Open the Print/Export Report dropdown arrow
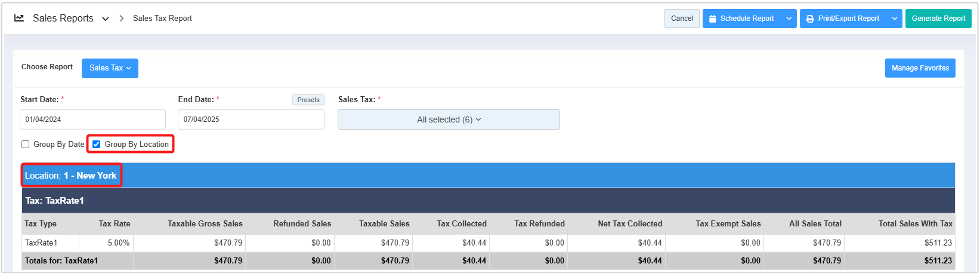Screen dimensions: 980x273 coord(894,19)
